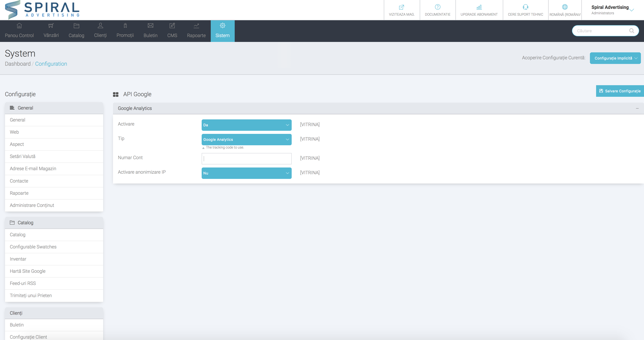Click the Cere Suport Tehnic headset icon
This screenshot has height=340, width=644.
click(526, 7)
